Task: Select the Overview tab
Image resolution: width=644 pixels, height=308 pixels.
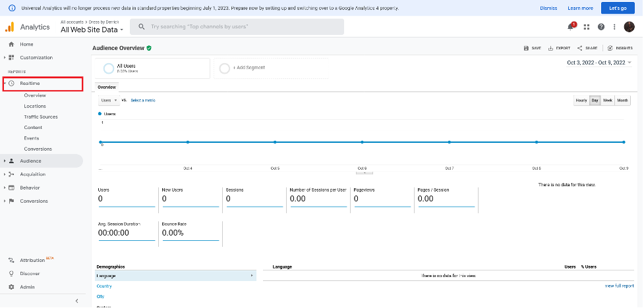Action: pos(107,87)
